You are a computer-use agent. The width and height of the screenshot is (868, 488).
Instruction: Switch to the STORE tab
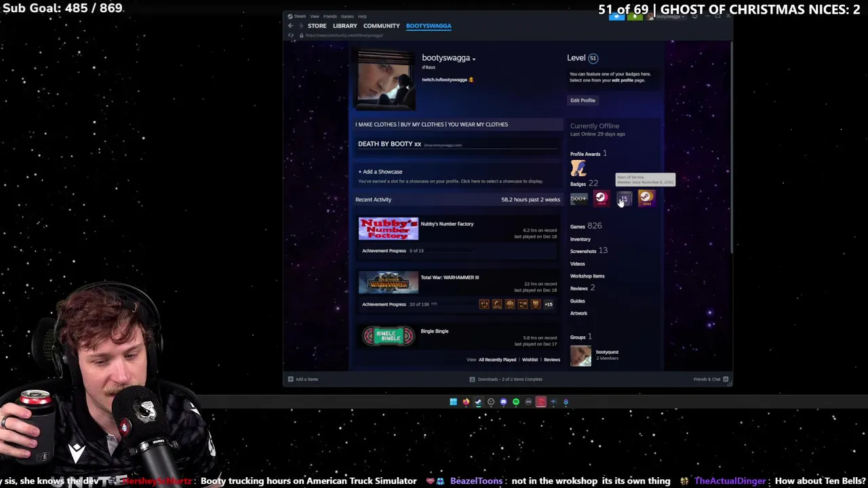pyautogui.click(x=317, y=26)
